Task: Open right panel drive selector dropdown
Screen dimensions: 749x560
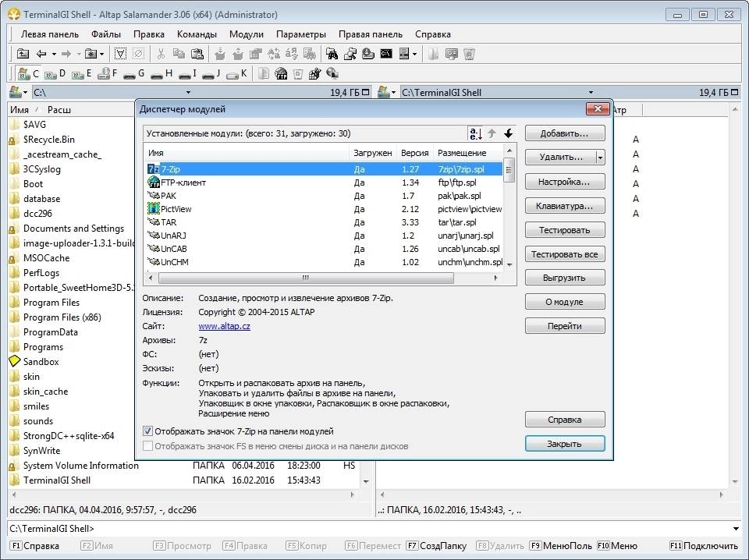Action: pyautogui.click(x=387, y=92)
